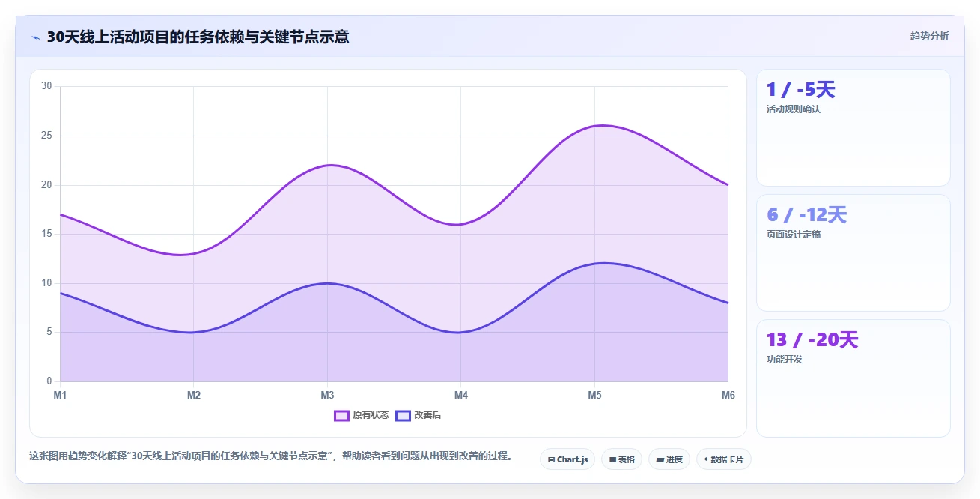The height and width of the screenshot is (499, 980).
Task: Open the 功能开发 data card
Action: pyautogui.click(x=853, y=378)
